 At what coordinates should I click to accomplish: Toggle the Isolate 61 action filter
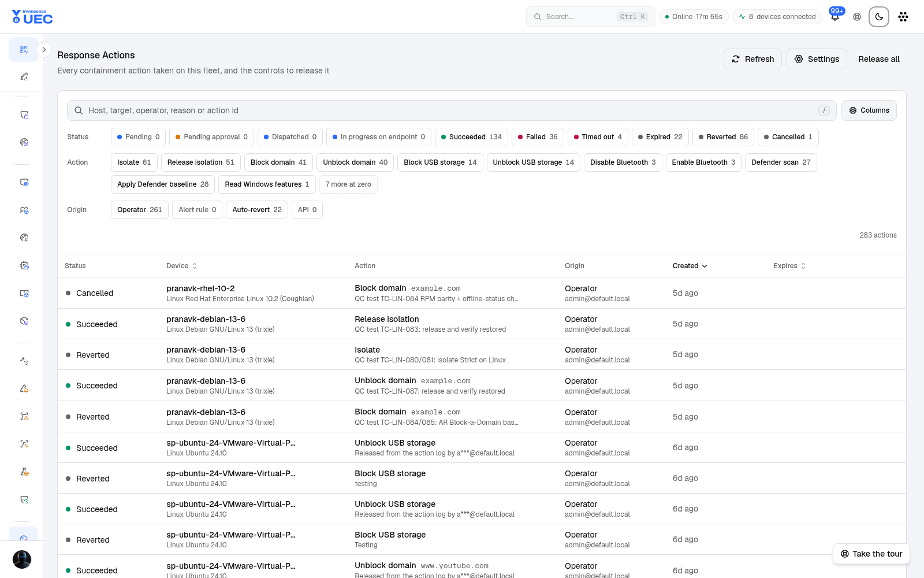(134, 162)
